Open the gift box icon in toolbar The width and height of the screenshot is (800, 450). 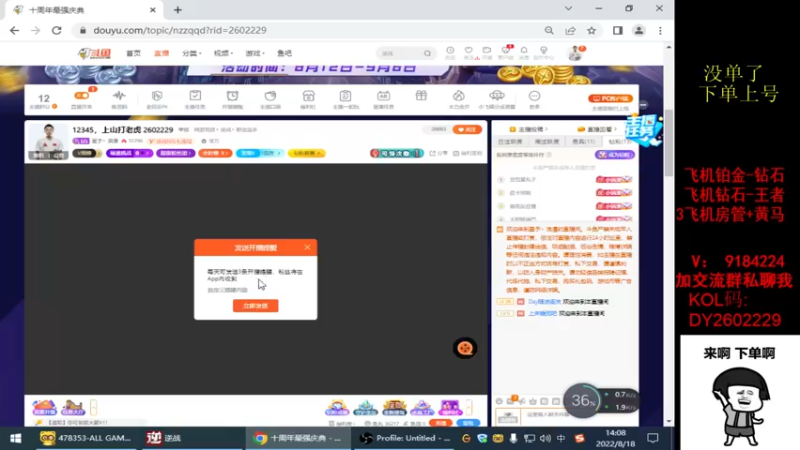click(x=421, y=96)
